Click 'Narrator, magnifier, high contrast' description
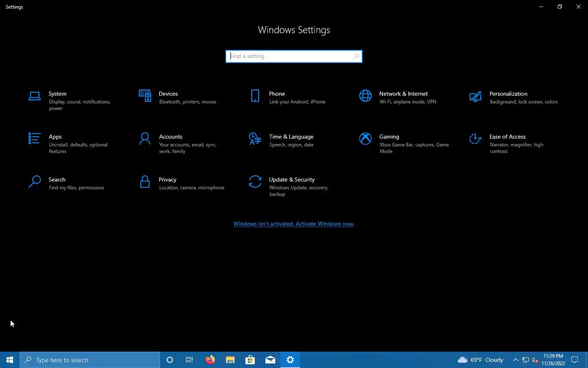This screenshot has height=368, width=588. [x=517, y=148]
